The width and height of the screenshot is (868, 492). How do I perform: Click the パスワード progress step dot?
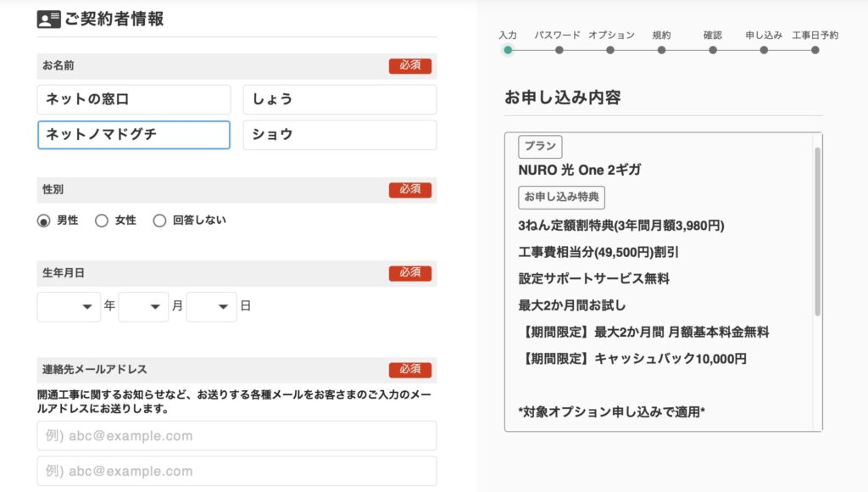559,50
